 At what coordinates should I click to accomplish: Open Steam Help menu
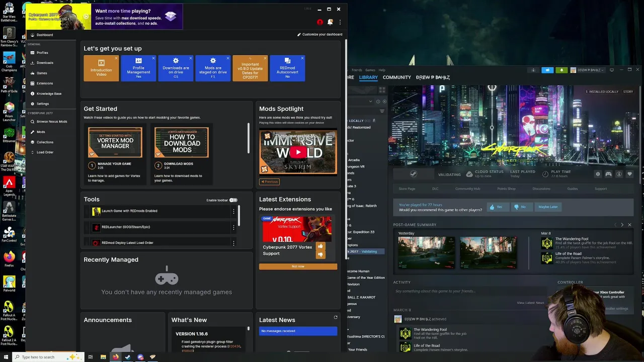tap(382, 70)
